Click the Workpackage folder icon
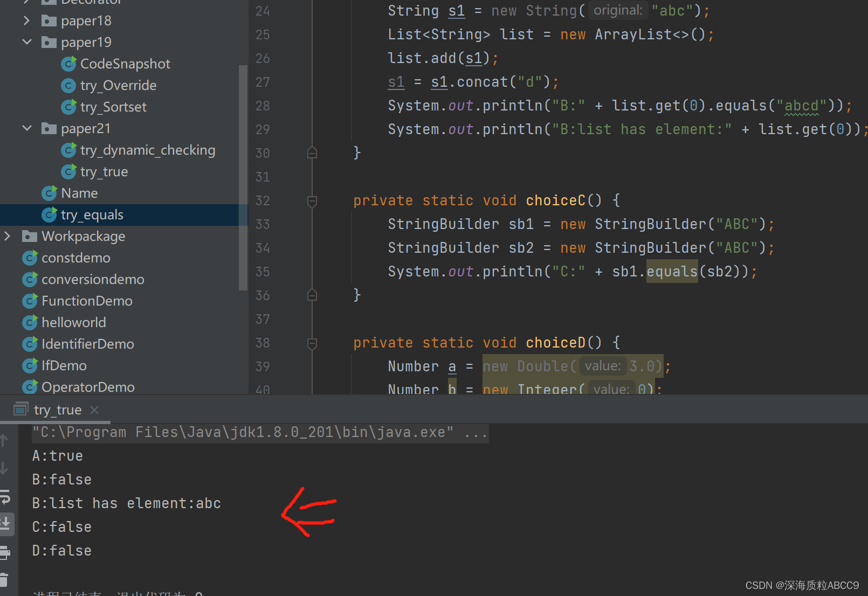Screen dimensions: 868x596 (30, 236)
